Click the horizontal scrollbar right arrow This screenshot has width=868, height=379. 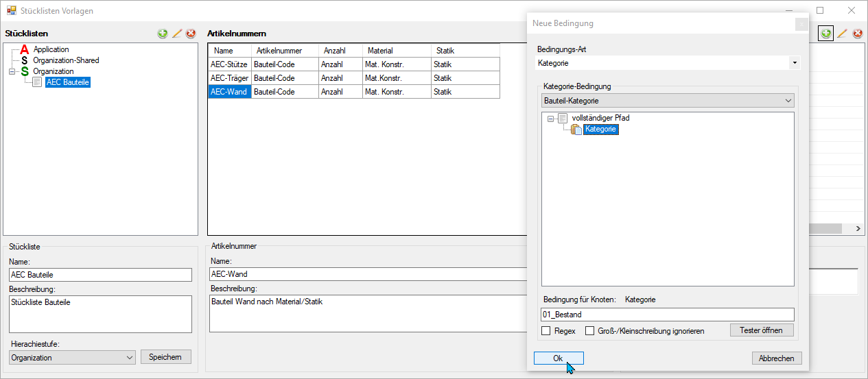point(857,229)
